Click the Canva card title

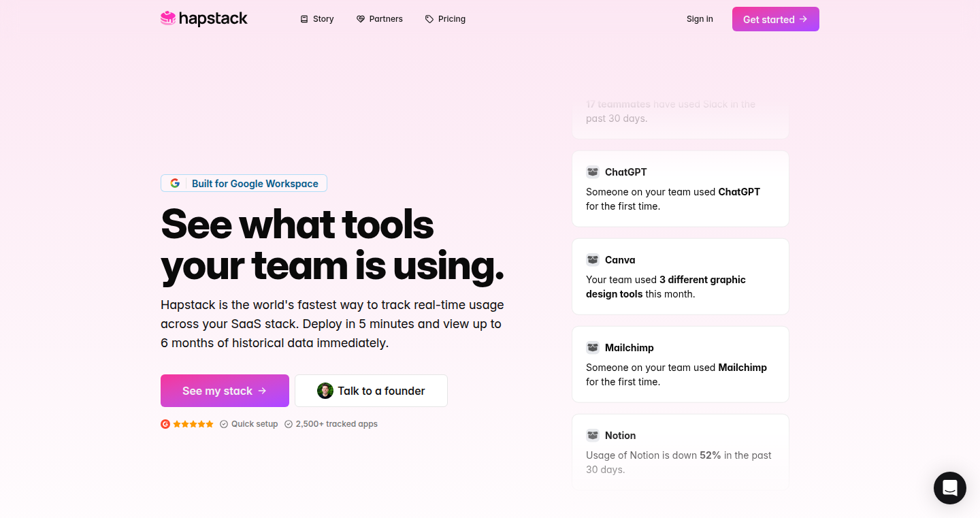[620, 260]
